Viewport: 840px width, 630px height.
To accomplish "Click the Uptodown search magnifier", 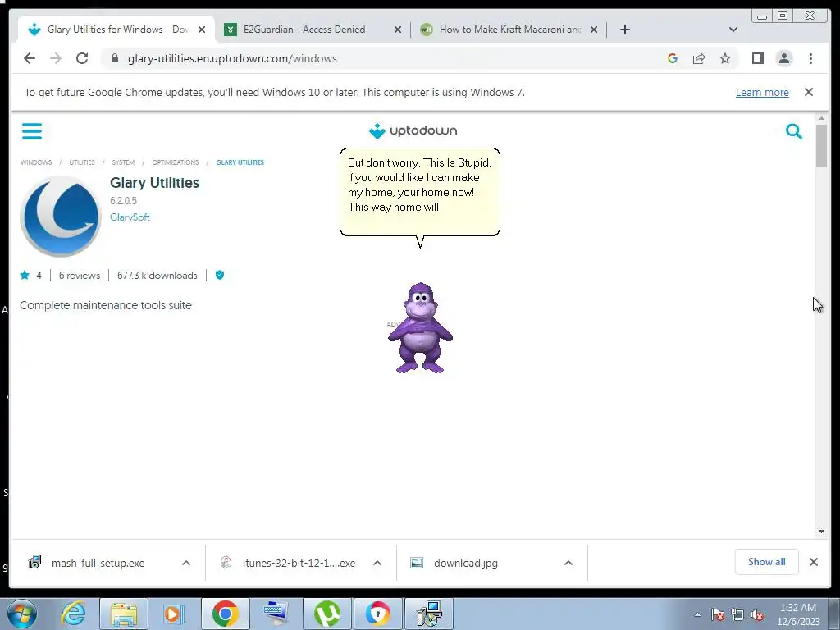I will (793, 130).
